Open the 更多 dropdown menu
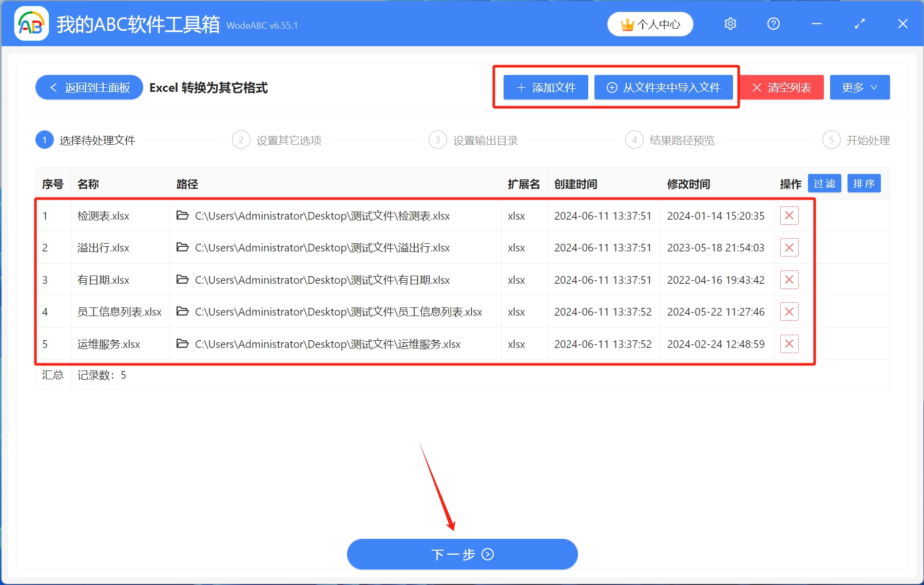This screenshot has width=924, height=585. [859, 87]
